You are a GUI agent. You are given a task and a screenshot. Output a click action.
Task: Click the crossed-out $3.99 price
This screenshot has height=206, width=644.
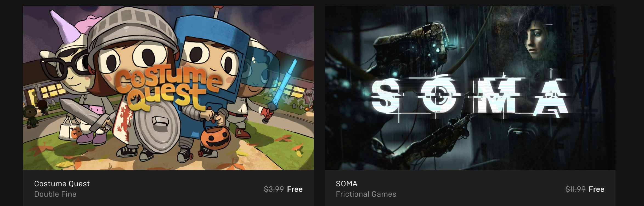[274, 189]
